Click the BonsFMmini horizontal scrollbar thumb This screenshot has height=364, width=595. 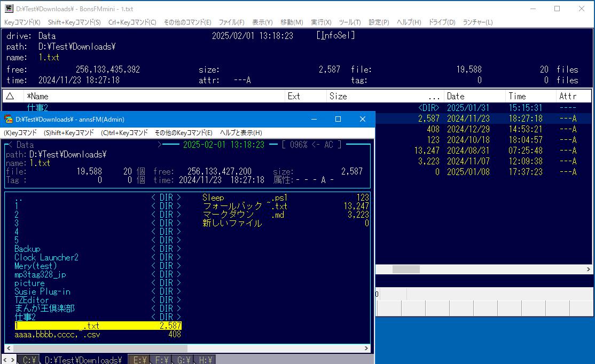[406, 270]
